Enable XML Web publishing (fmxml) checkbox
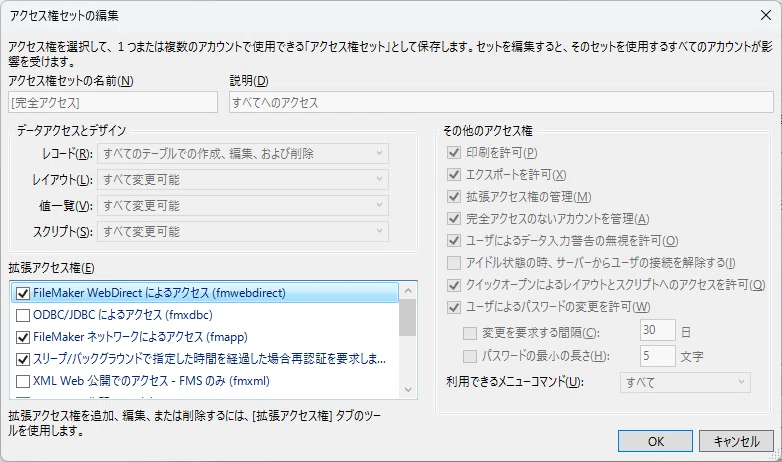The image size is (782, 462). tap(23, 381)
